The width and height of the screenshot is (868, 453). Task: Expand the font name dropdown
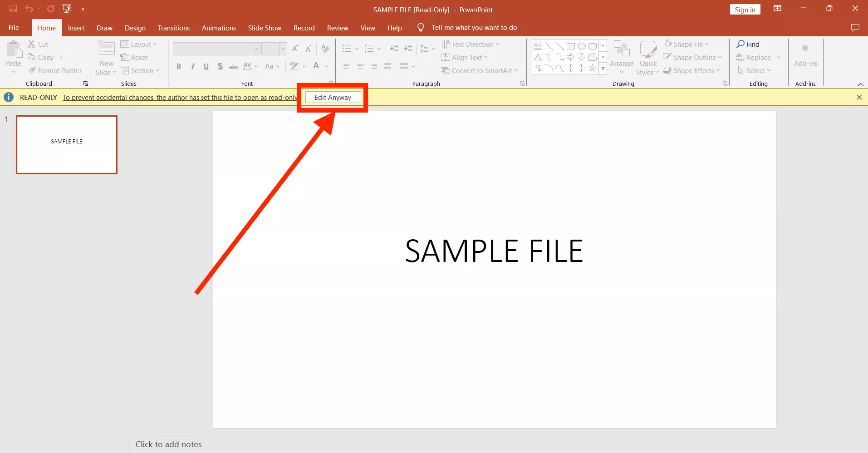tap(256, 49)
